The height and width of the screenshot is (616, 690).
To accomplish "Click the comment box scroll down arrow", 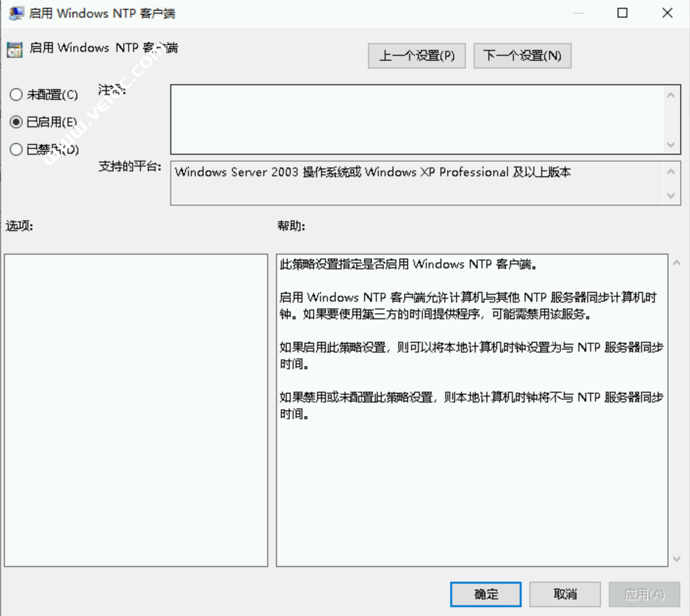I will [671, 145].
